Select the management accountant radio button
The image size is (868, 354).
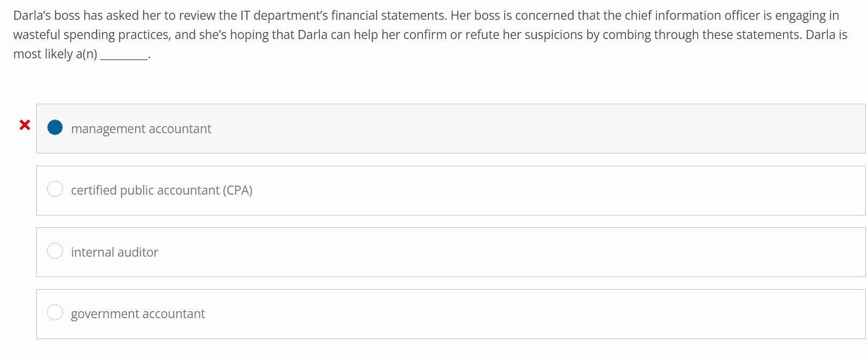point(55,128)
